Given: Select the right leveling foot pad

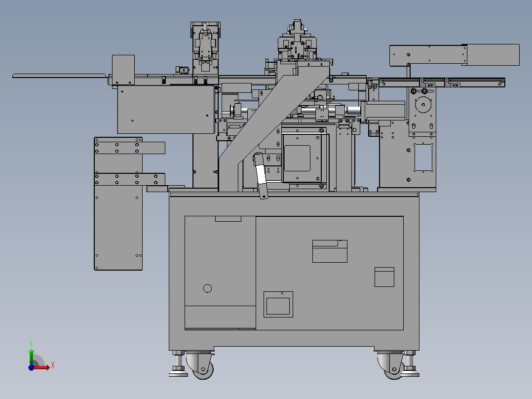Looking at the screenshot, I should tap(410, 374).
